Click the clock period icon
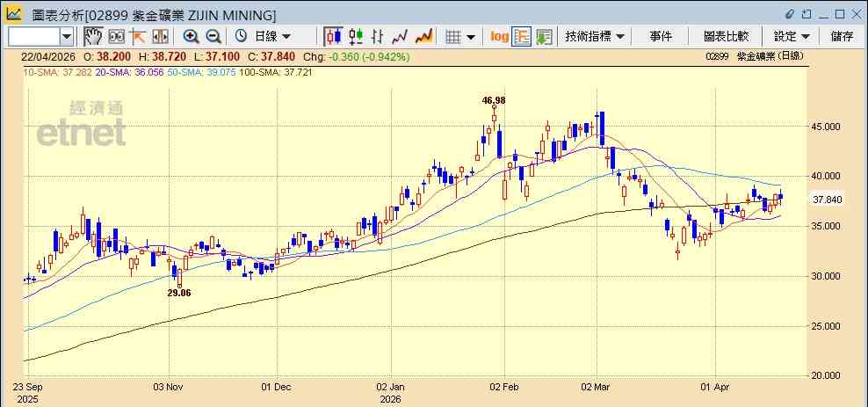The height and width of the screenshot is (407, 868). (x=241, y=37)
